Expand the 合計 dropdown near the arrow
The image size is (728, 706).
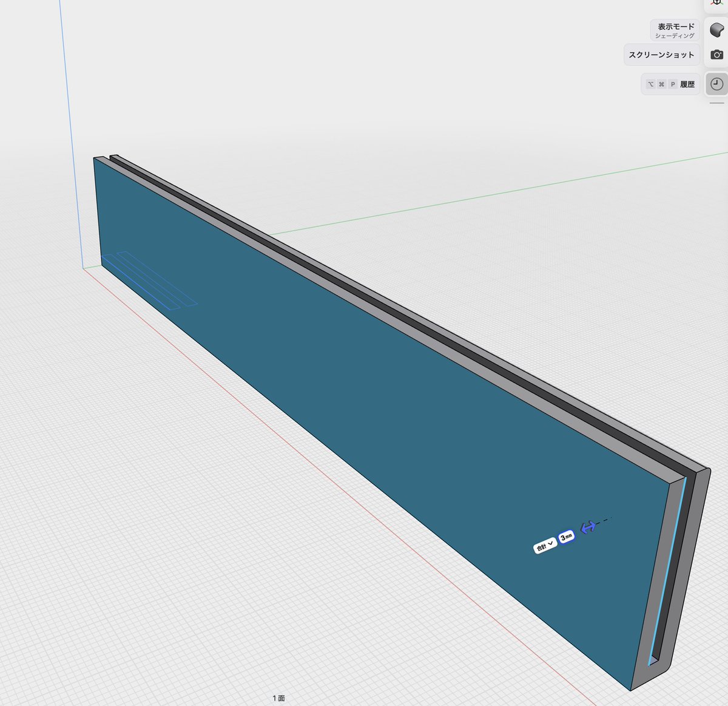pos(545,546)
